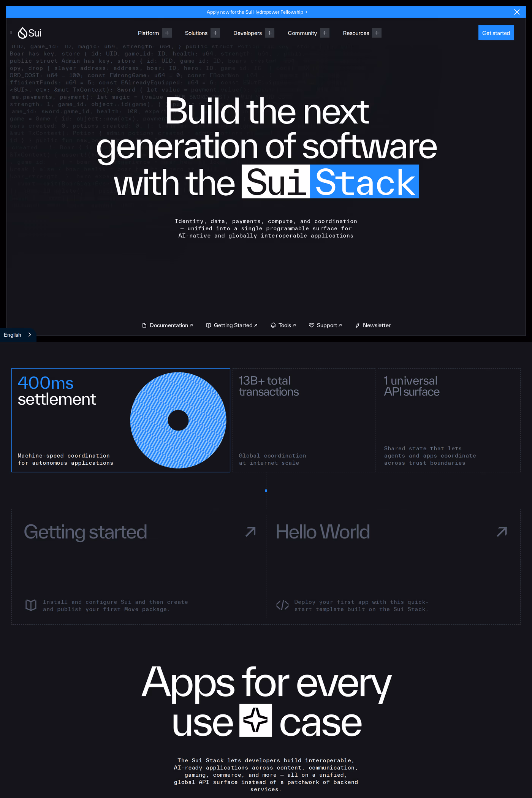Click the 'Identity, data, payments' subtitle
The width and height of the screenshot is (532, 798).
tap(266, 228)
